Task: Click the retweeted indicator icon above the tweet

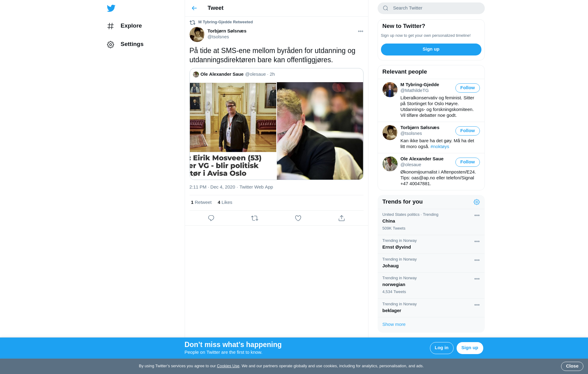Action: tap(192, 22)
